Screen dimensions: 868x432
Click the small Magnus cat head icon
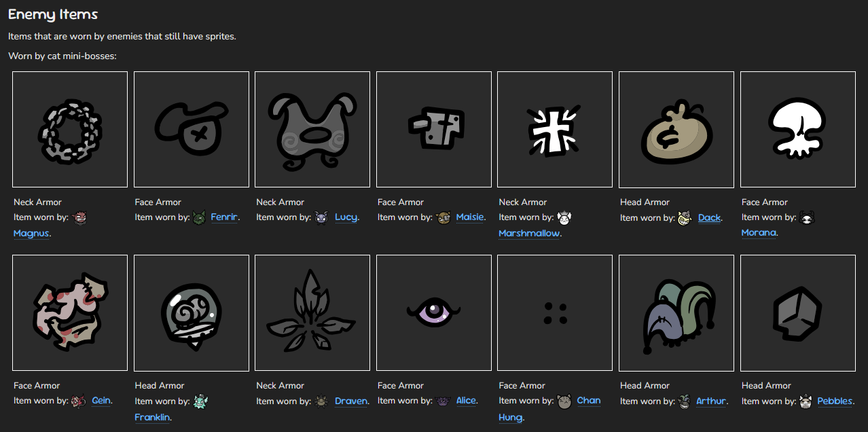click(x=79, y=218)
